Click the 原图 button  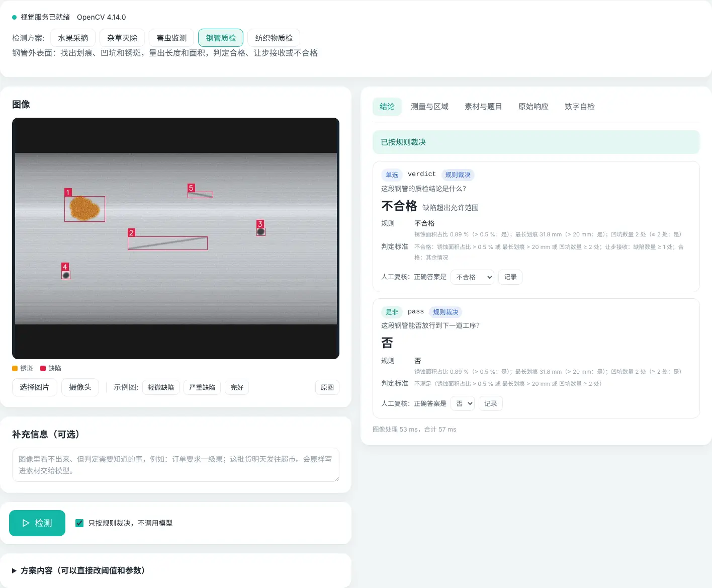[x=327, y=387]
